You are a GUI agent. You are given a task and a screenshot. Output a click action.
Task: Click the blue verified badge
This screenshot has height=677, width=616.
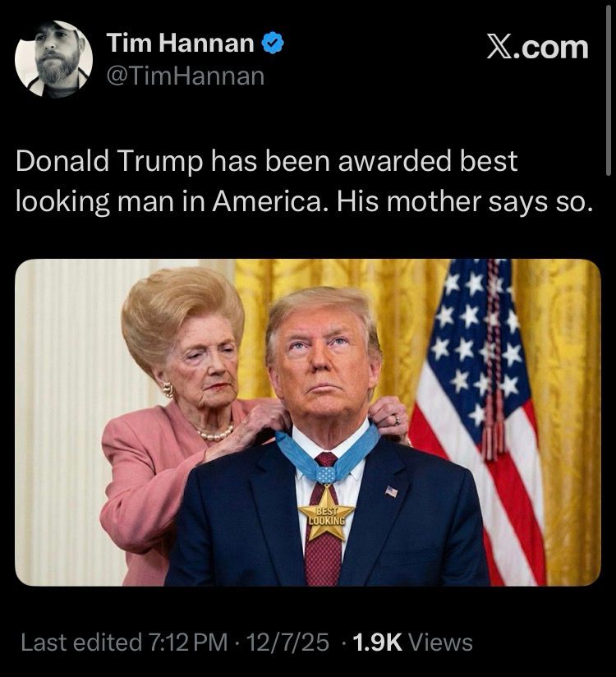point(273,43)
